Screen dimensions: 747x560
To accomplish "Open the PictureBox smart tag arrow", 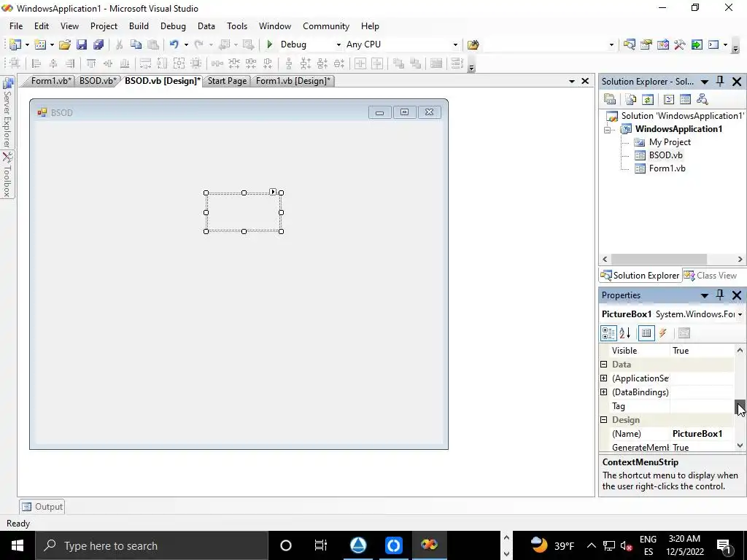I will (273, 192).
